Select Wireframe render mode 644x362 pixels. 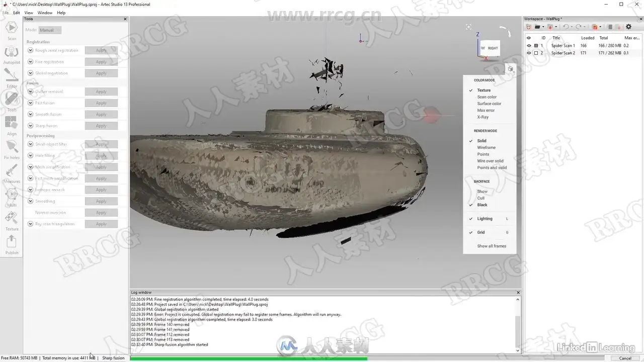487,148
